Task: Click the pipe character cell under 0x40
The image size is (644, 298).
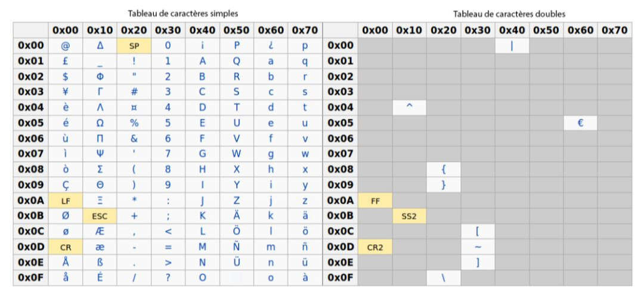Action: pos(512,46)
